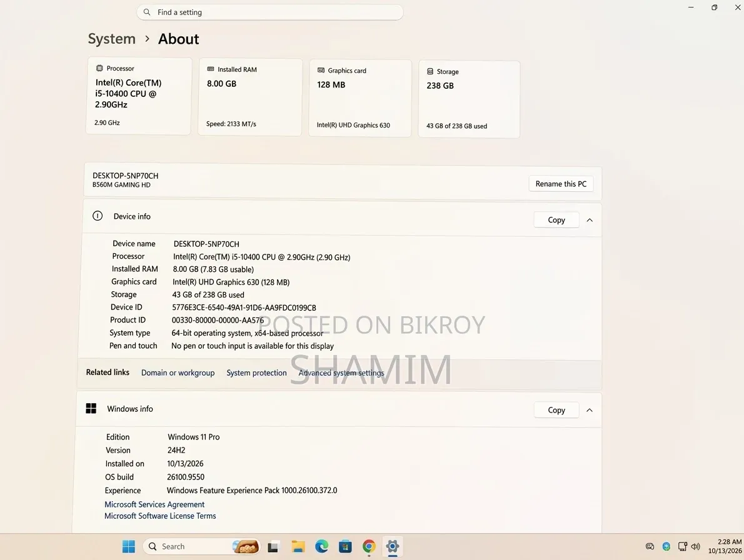
Task: Click the 64-bit operating system value
Action: [247, 333]
